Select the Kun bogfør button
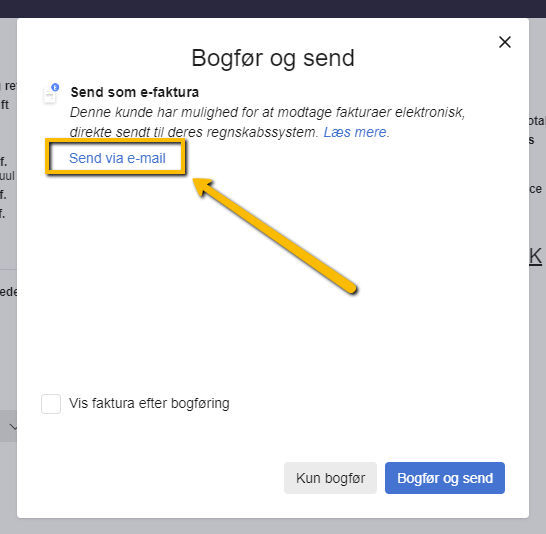This screenshot has height=534, width=546. tap(330, 478)
